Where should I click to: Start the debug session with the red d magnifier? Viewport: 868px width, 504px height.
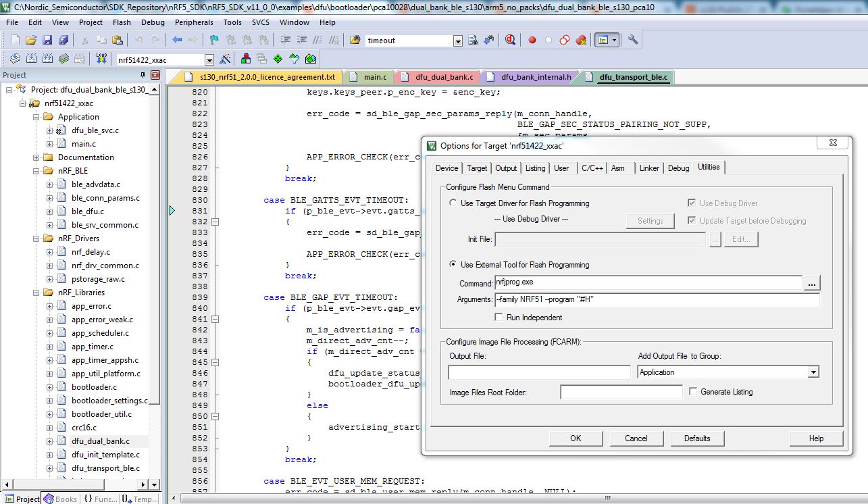(x=510, y=41)
